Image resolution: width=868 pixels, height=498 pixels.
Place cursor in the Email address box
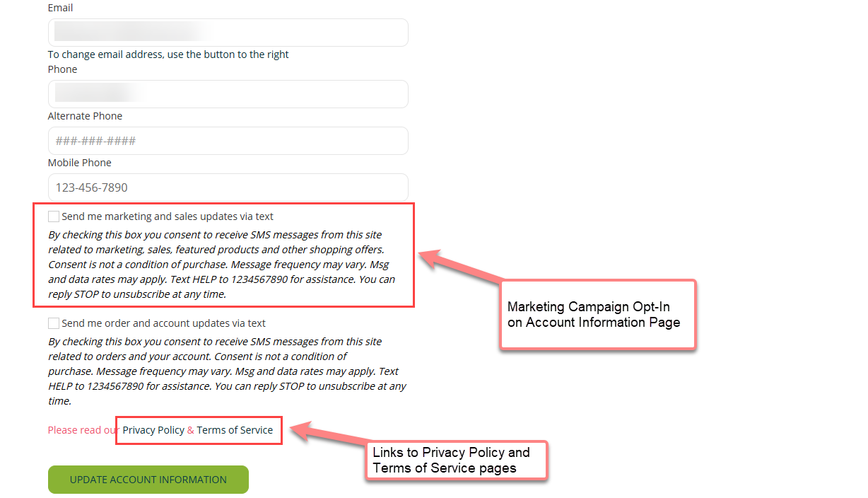point(228,33)
